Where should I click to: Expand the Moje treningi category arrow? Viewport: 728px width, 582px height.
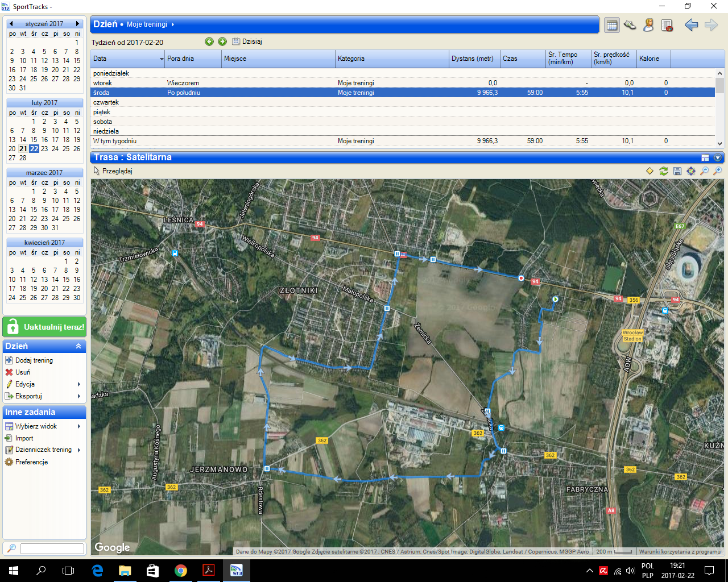click(173, 24)
